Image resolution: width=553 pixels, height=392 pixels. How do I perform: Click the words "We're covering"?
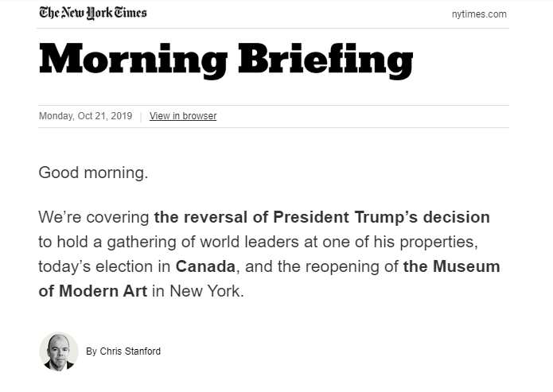click(94, 217)
